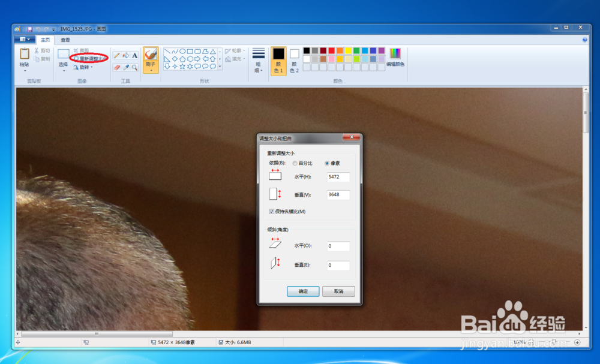
Task: Click the Copy (复制) button
Action: (42, 59)
